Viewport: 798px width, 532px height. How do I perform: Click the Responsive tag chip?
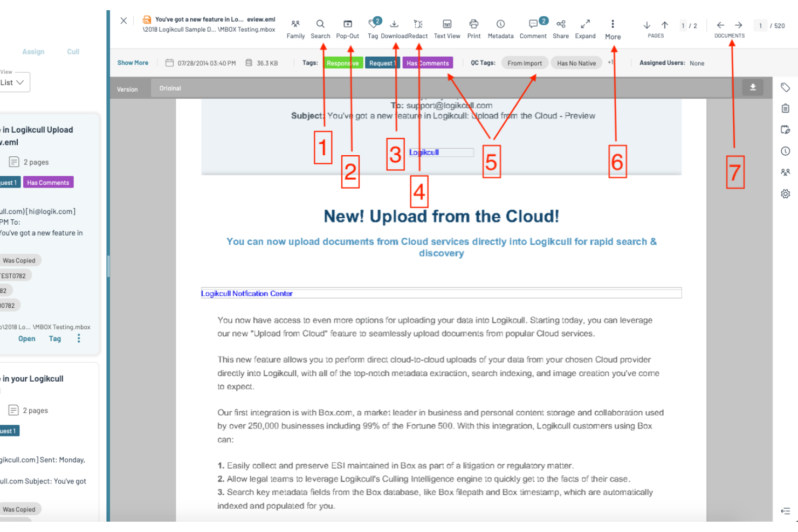tap(342, 63)
